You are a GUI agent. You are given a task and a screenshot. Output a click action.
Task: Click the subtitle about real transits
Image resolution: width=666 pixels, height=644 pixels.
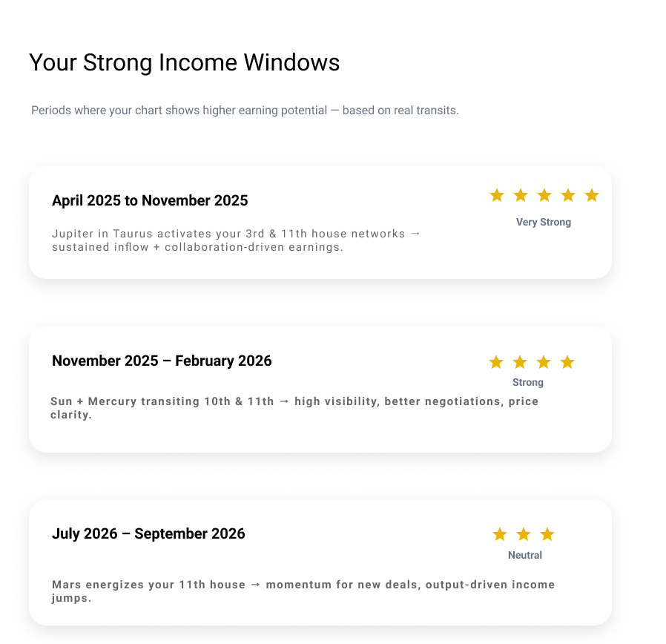click(x=245, y=111)
